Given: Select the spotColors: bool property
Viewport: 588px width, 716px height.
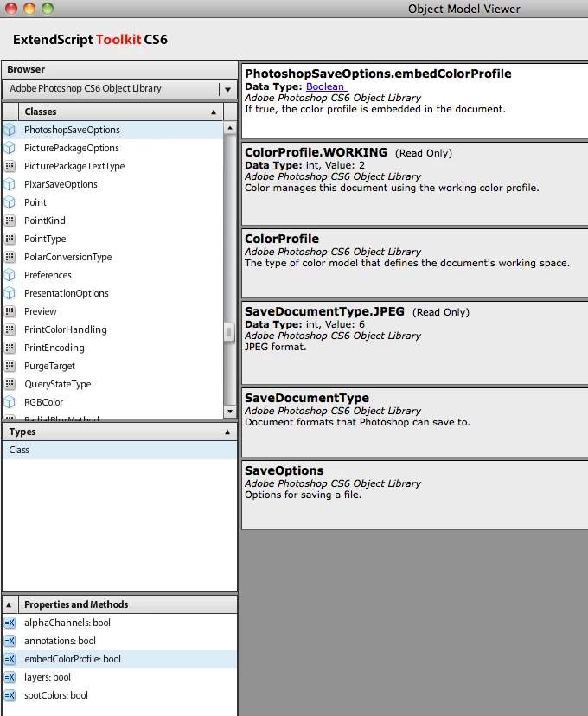Looking at the screenshot, I should pyautogui.click(x=119, y=695).
